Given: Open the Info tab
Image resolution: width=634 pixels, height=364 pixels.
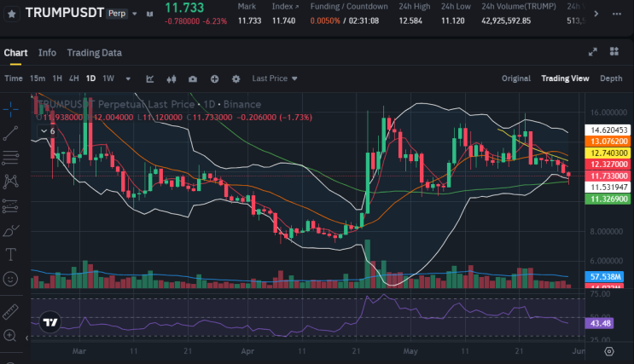Looking at the screenshot, I should [47, 53].
